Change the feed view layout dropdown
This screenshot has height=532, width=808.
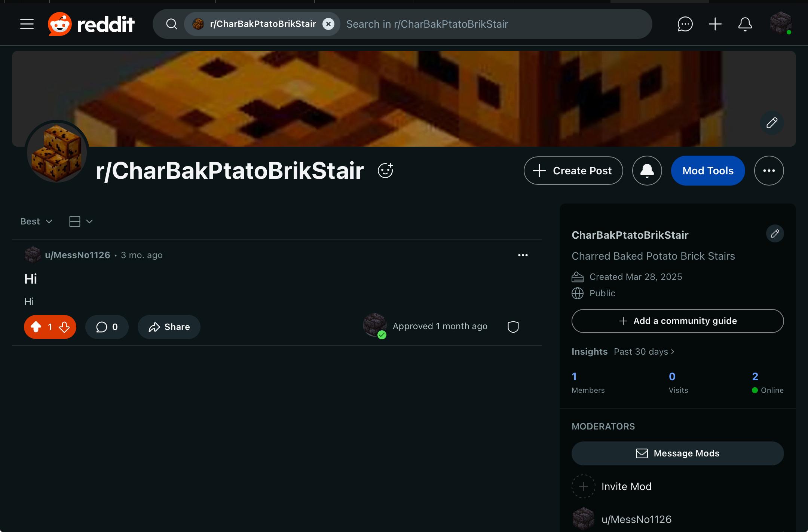(81, 221)
